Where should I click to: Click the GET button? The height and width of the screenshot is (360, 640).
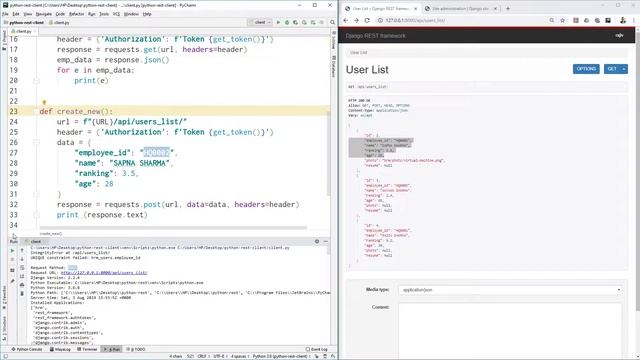tap(612, 69)
